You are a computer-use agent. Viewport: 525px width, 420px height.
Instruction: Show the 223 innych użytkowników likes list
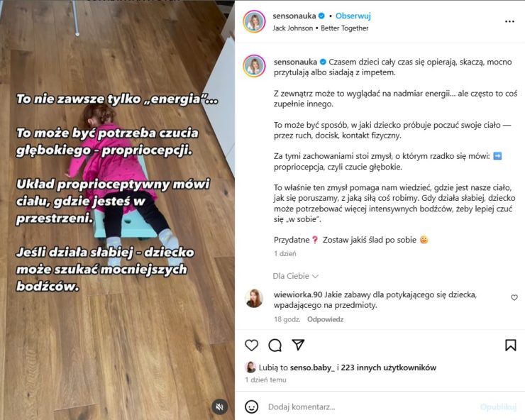388,367
